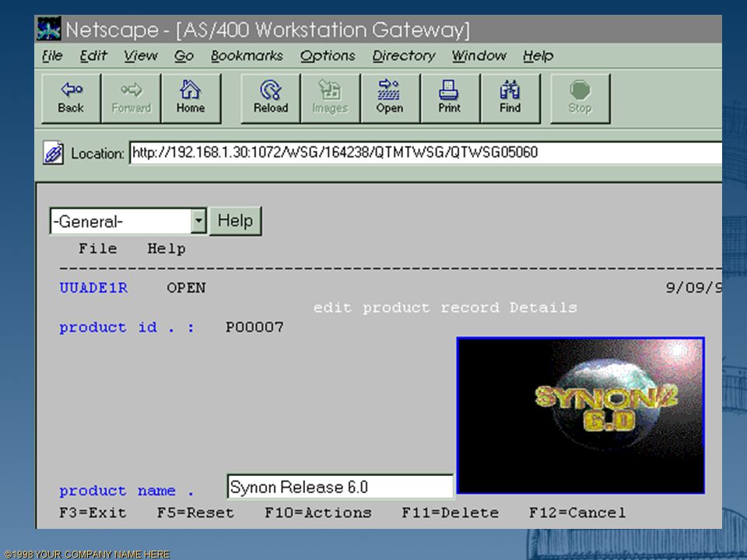Open a location with Open button

point(390,99)
